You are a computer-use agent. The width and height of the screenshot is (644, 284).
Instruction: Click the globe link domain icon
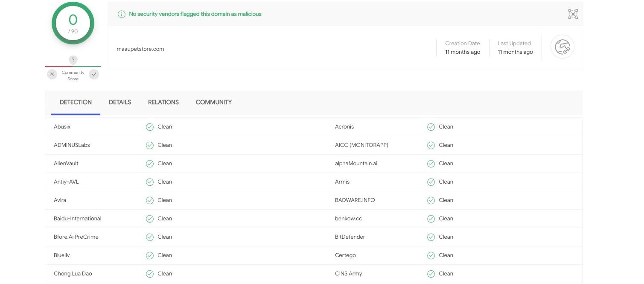562,47
